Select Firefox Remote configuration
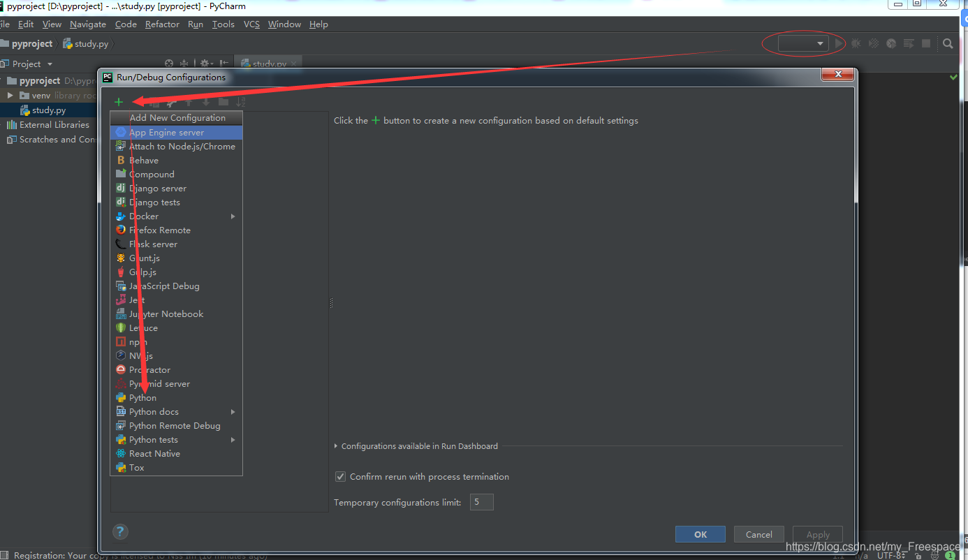Screen dimensions: 968x560 (176, 230)
